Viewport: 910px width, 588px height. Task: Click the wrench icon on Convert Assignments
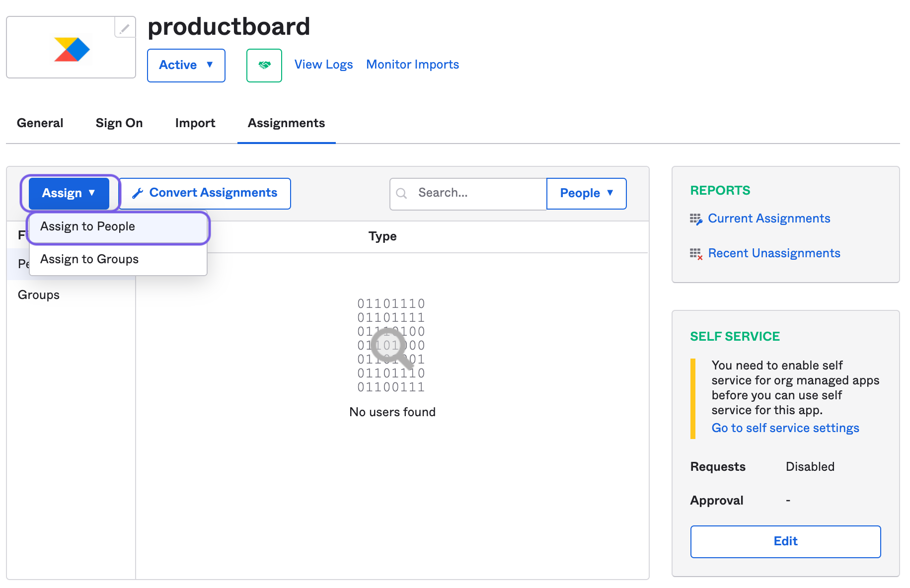point(138,193)
